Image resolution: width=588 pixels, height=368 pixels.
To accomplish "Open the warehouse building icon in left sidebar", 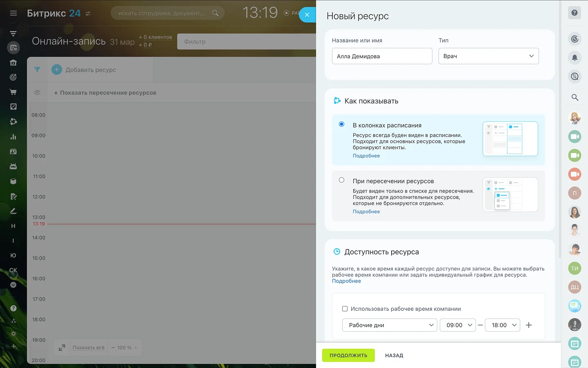I will click(x=13, y=63).
